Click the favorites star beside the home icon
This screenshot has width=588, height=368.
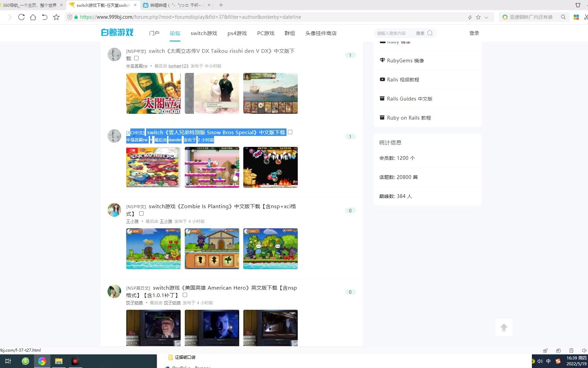coord(56,17)
